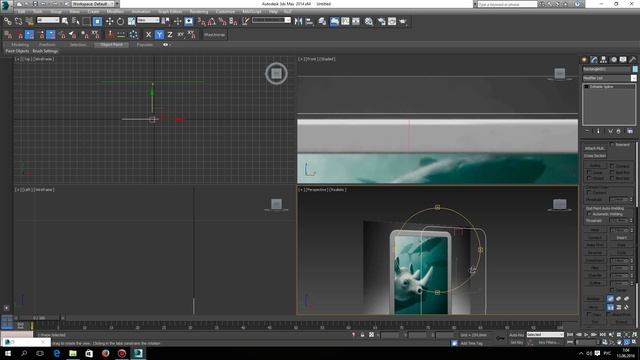The height and width of the screenshot is (360, 640).
Task: Open the Customize menu
Action: pos(225,12)
